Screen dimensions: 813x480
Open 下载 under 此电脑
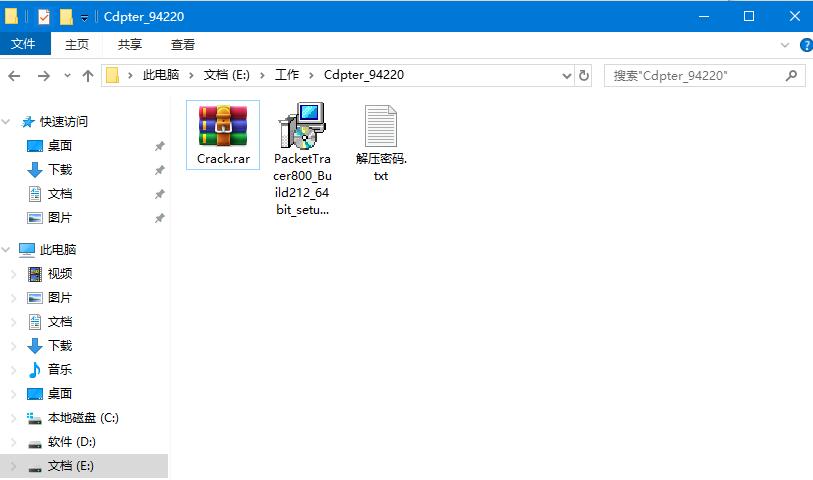(50, 346)
